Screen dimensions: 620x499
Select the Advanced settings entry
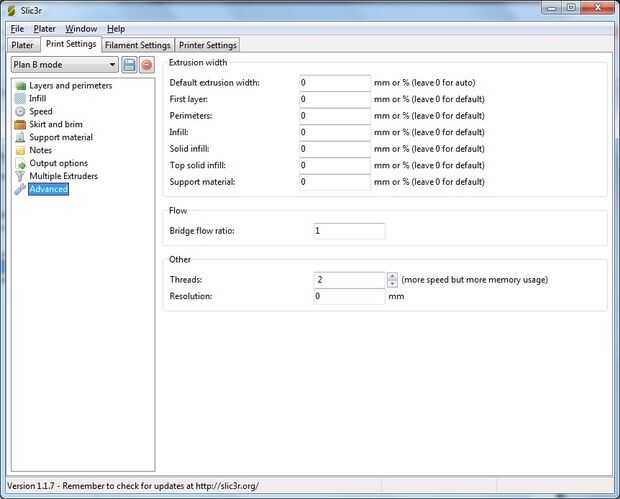(48, 189)
